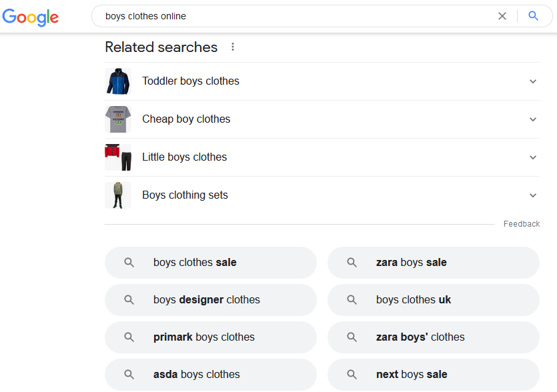Viewport: 557px width, 392px height.
Task: Click the magnifier icon in 'next boys sale' chip
Action: (x=352, y=374)
